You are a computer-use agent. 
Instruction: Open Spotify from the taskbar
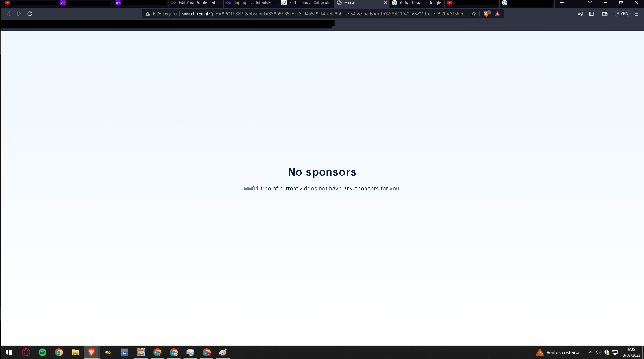coord(43,352)
